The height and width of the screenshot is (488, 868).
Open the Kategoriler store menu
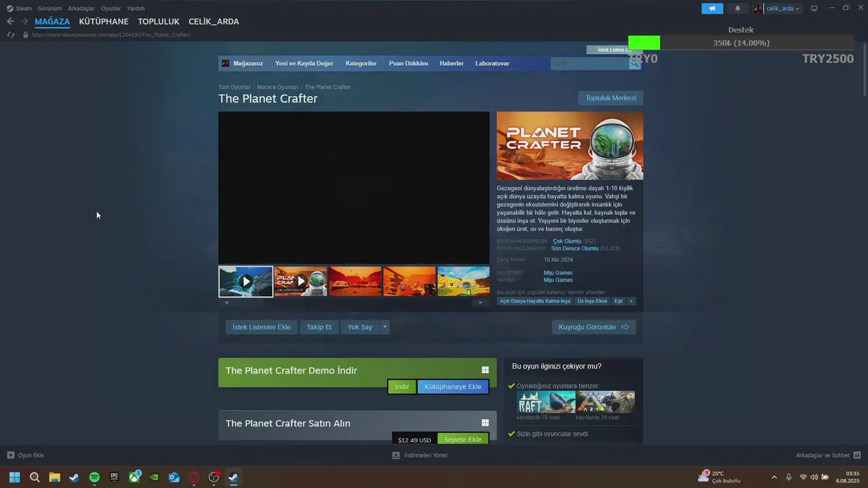coord(361,64)
